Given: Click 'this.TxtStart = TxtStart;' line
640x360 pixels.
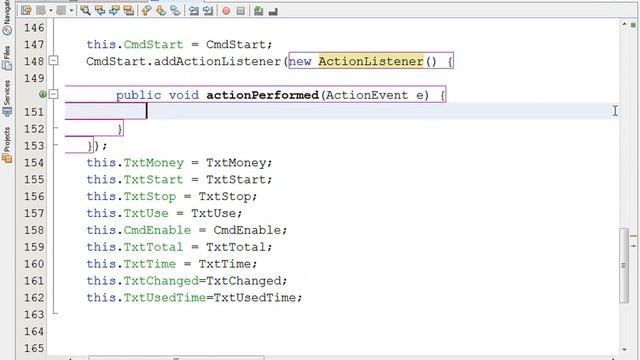Looking at the screenshot, I should 179,179.
